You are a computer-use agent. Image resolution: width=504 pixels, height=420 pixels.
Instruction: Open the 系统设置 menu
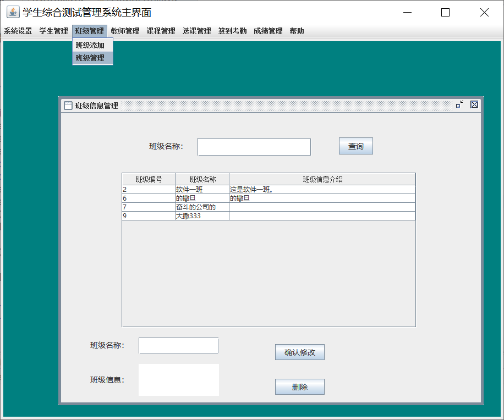coord(18,31)
